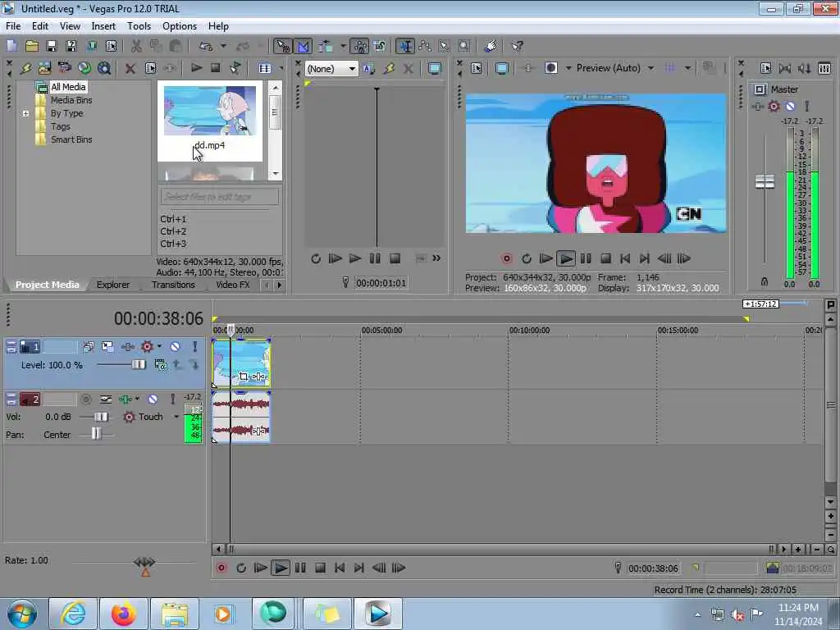Switch to the Video FX tab
The image size is (840, 630).
point(232,285)
